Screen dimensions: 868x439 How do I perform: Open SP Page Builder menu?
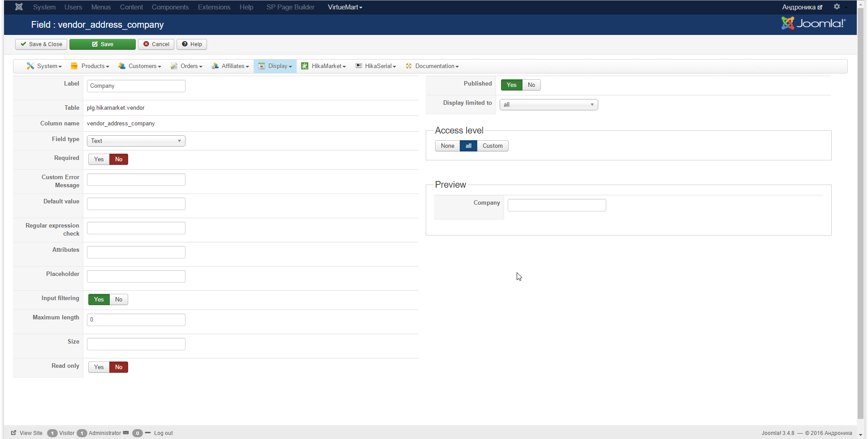[x=290, y=7]
